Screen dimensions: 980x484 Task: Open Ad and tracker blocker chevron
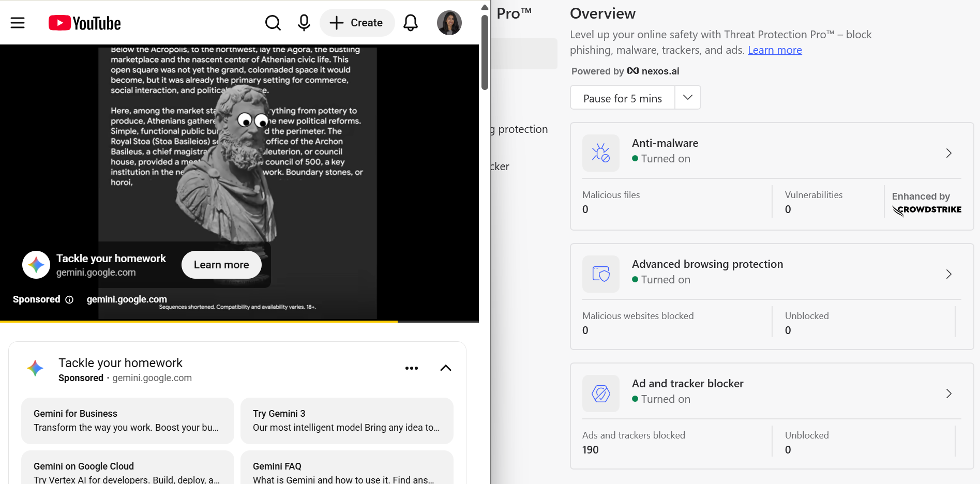coord(949,394)
